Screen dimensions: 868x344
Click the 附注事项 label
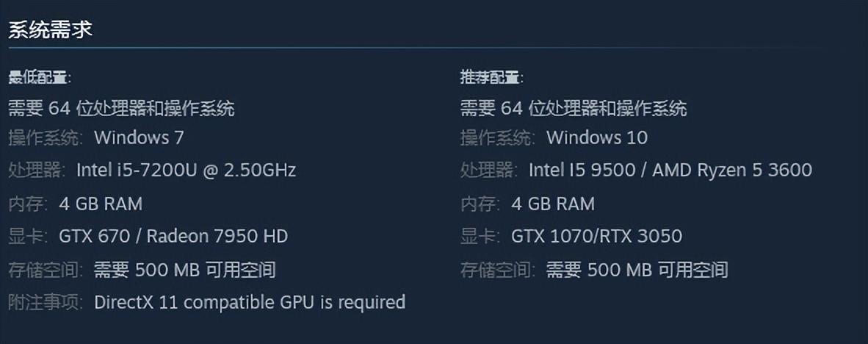[x=46, y=302]
